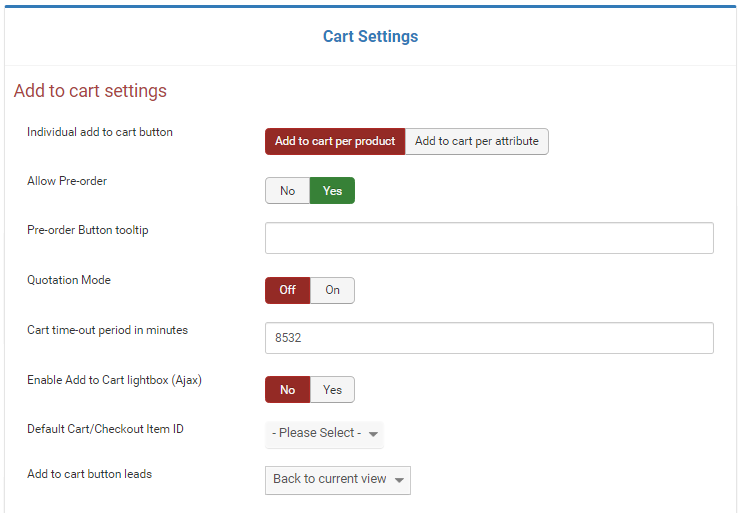The width and height of the screenshot is (741, 513).
Task: Click the Cart Settings heading
Action: (x=370, y=36)
